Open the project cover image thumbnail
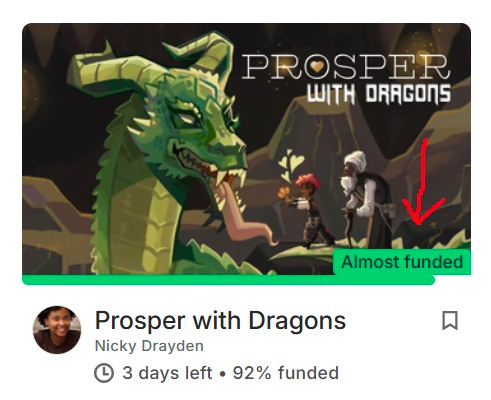 tap(246, 149)
